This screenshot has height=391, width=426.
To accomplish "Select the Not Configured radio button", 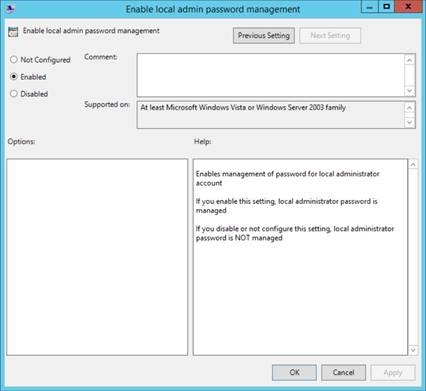I will pyautogui.click(x=14, y=60).
